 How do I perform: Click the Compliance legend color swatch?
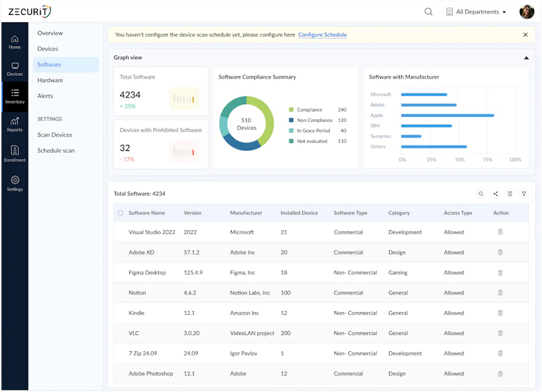tap(291, 110)
